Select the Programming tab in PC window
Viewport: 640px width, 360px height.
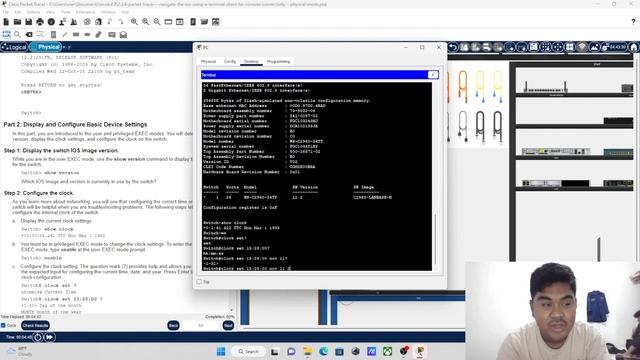(x=278, y=61)
